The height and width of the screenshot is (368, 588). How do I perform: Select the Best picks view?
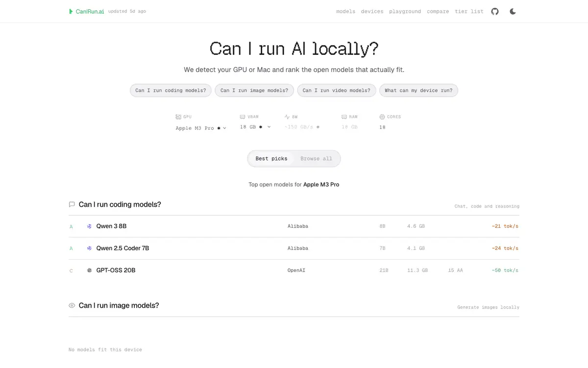click(271, 158)
